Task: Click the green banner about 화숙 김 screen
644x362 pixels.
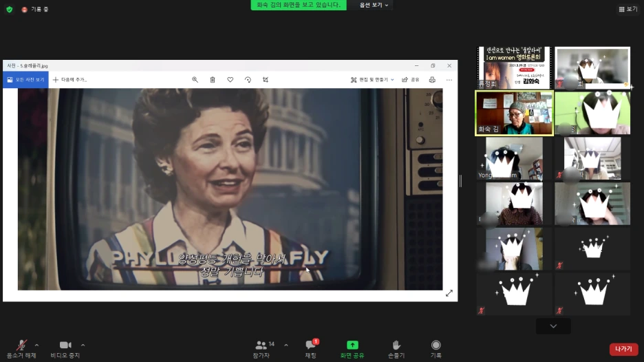Action: pos(299,5)
